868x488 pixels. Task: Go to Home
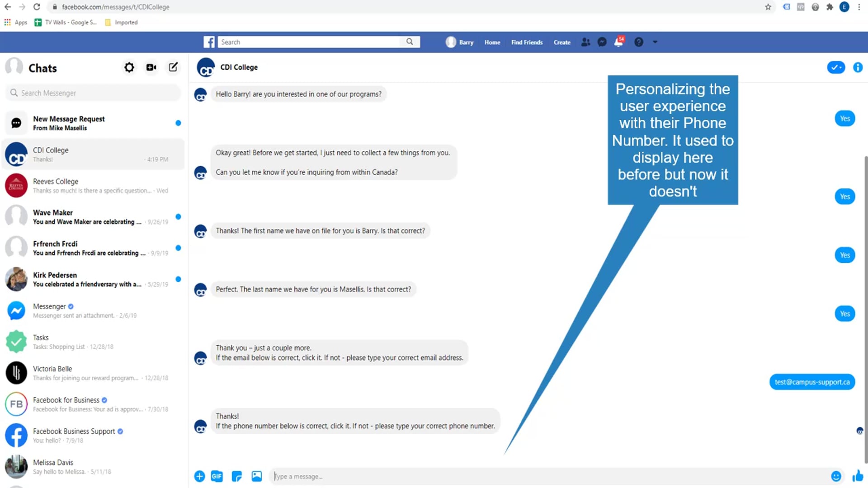pos(492,42)
